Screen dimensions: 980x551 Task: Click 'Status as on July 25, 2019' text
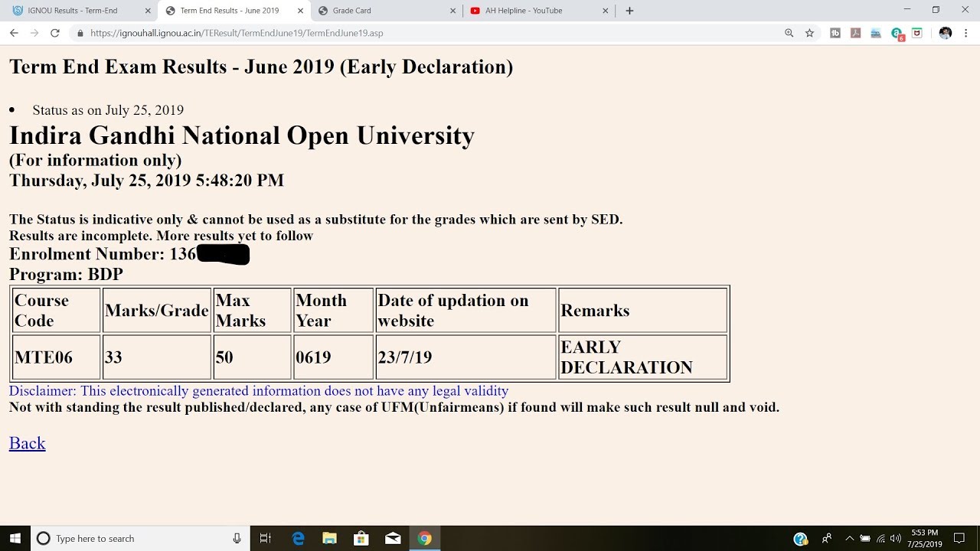coord(108,110)
